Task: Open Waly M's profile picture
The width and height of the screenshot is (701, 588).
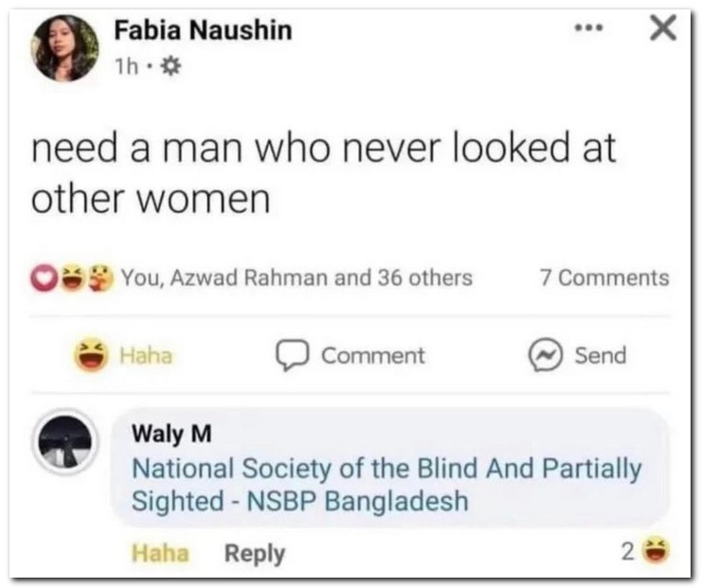Action: click(x=65, y=441)
